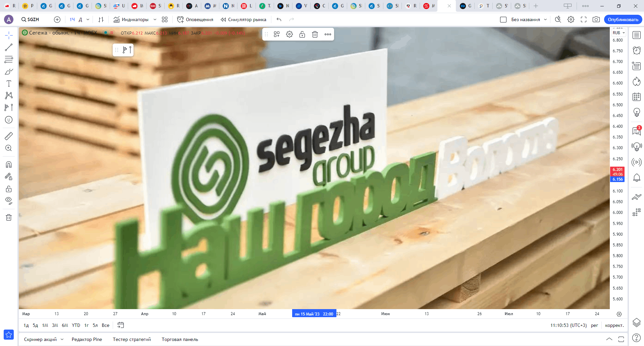This screenshot has width=644, height=346.
Task: Expand favorite indicators dropdown arrow
Action: click(x=155, y=19)
